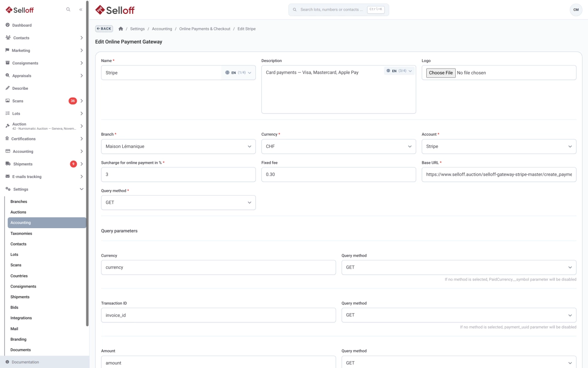Screen dimensions: 588x368
Task: Click the Certifications ribbon icon
Action: 7,138
